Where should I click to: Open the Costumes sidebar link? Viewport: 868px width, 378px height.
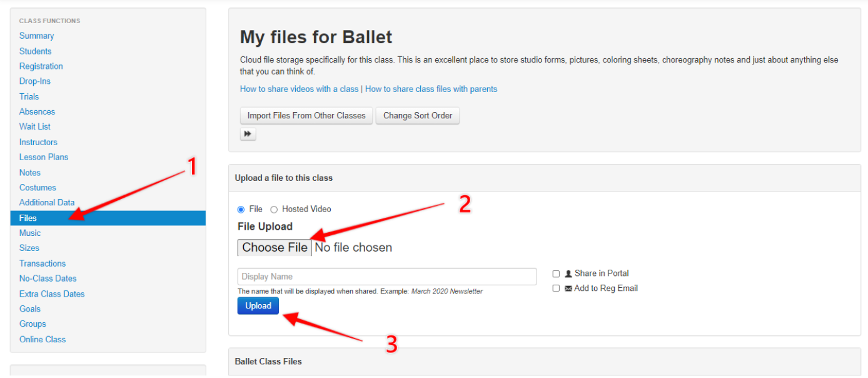click(38, 188)
